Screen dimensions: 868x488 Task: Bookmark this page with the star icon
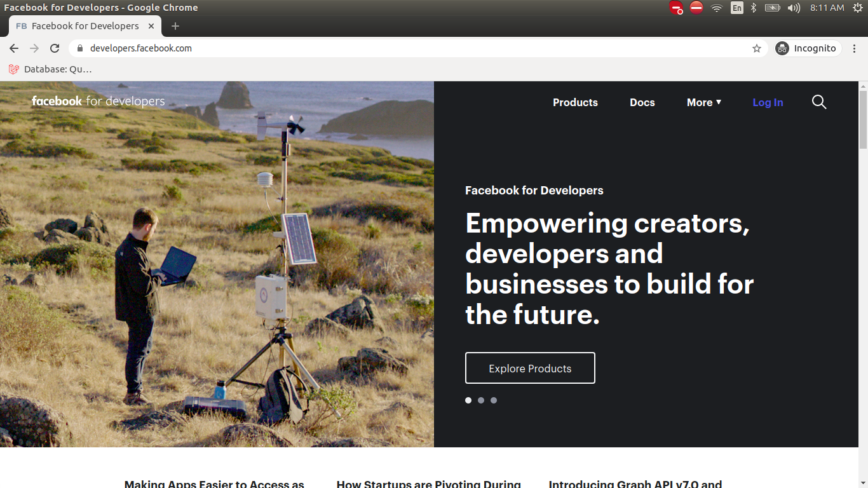756,48
